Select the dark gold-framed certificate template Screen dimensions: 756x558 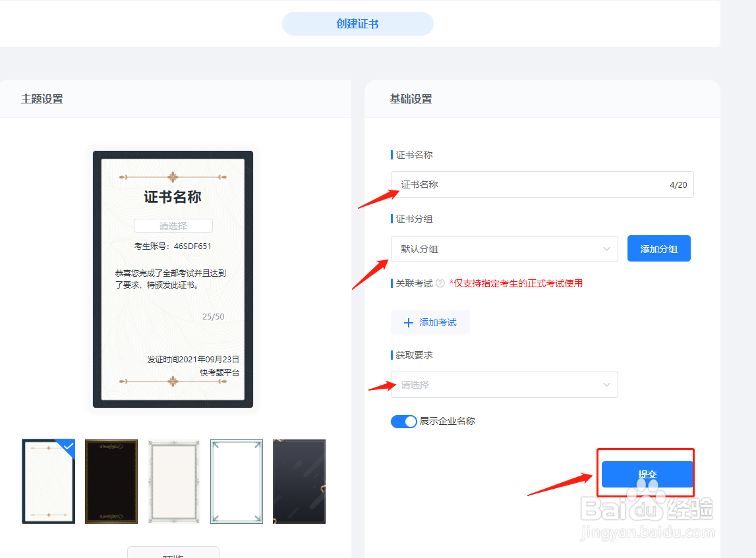tap(110, 481)
